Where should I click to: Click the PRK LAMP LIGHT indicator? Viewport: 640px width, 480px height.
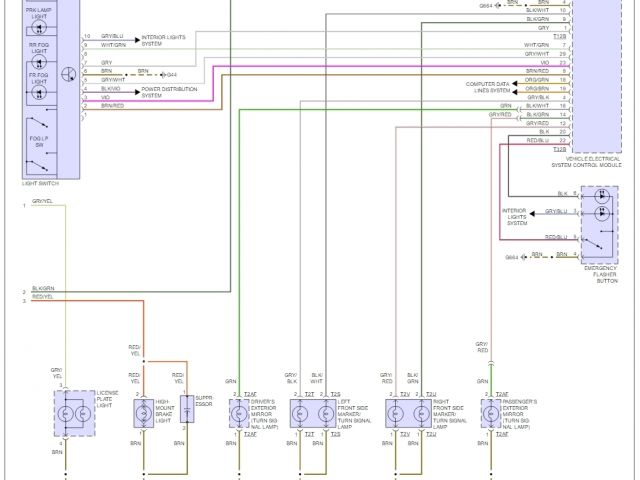(40, 23)
